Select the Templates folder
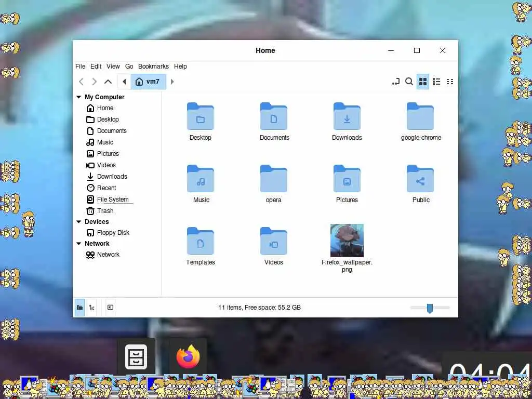The width and height of the screenshot is (532, 399). click(200, 241)
